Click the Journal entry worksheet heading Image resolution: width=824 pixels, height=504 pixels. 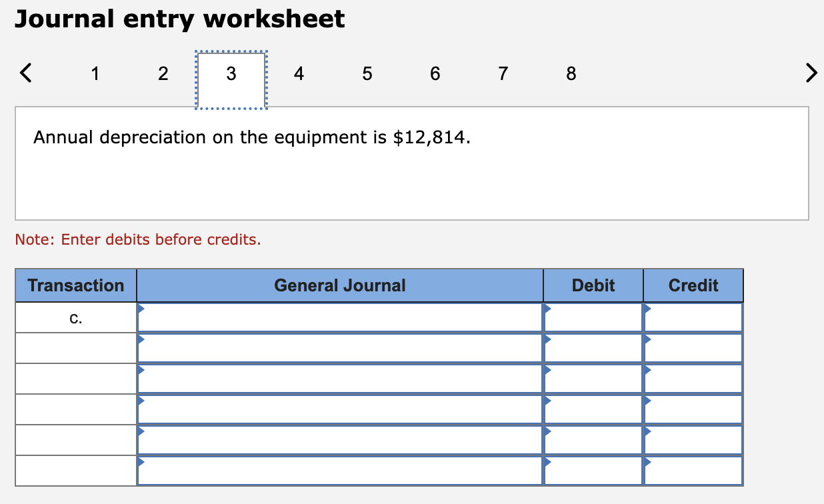[x=180, y=19]
